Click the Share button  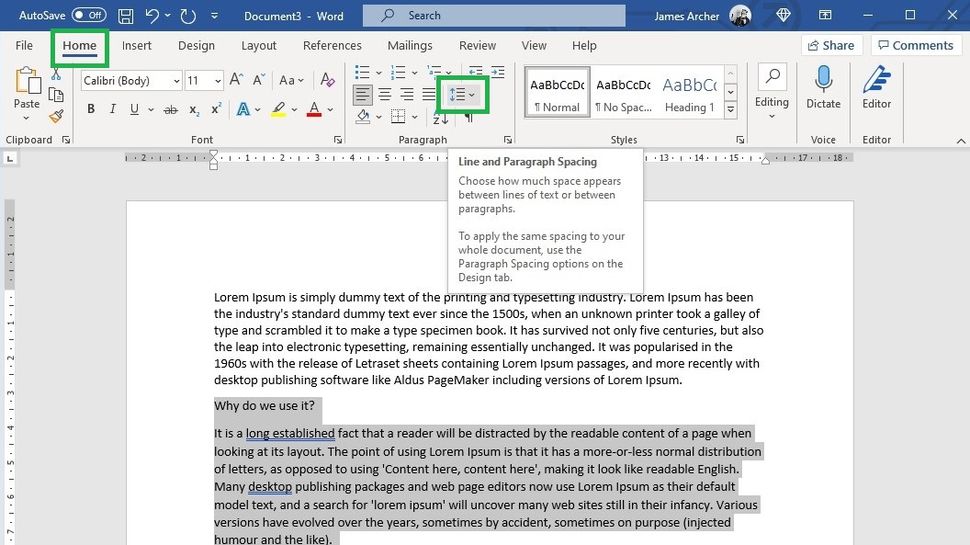point(831,45)
